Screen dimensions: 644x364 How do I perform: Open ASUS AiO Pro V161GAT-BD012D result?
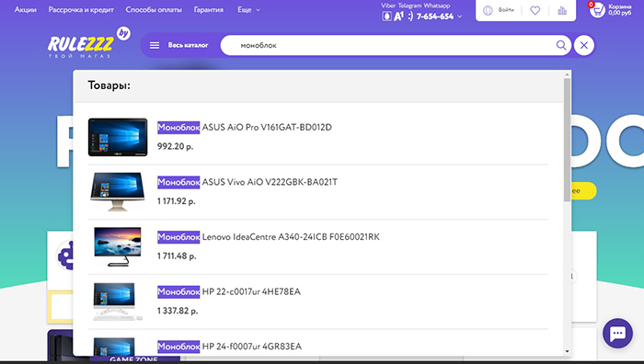[245, 127]
